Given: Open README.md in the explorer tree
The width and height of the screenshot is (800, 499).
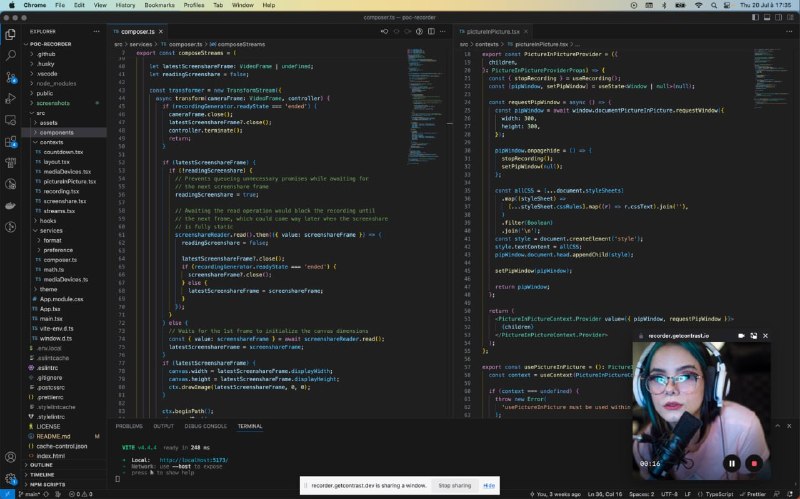Looking at the screenshot, I should tap(54, 436).
